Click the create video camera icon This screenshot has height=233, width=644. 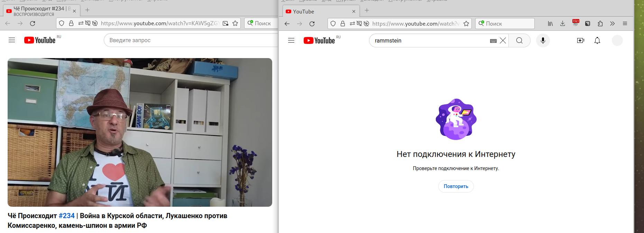click(x=580, y=40)
